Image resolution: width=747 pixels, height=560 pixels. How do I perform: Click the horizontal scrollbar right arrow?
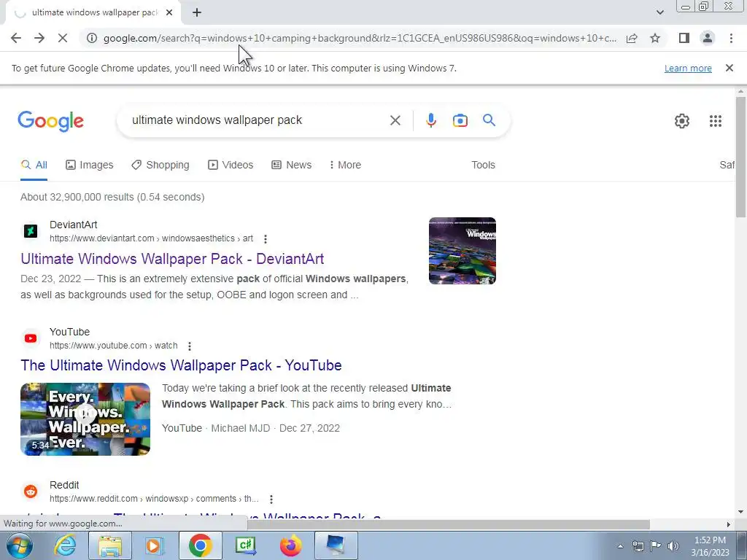click(729, 524)
